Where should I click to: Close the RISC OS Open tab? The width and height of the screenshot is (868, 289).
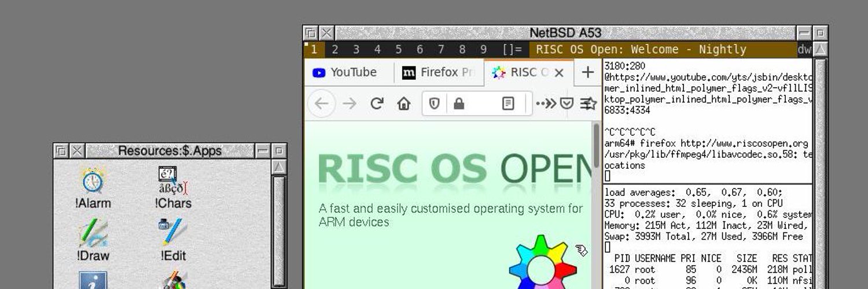click(x=558, y=73)
